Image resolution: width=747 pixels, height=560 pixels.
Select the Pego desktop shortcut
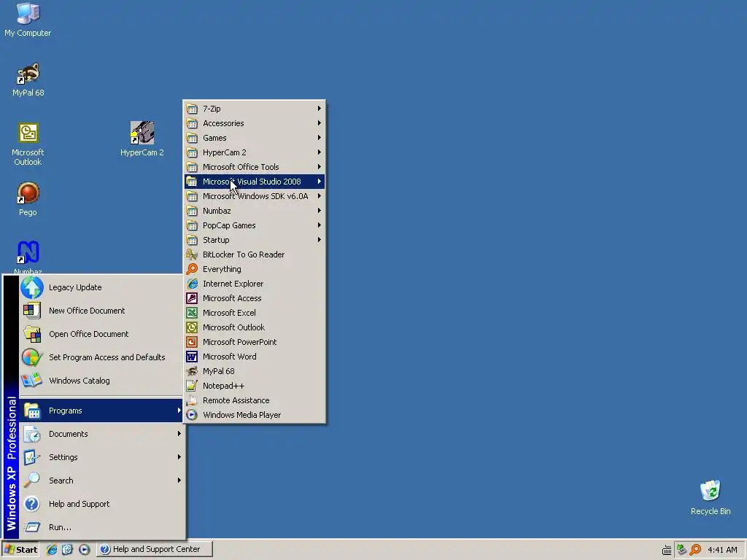point(28,199)
